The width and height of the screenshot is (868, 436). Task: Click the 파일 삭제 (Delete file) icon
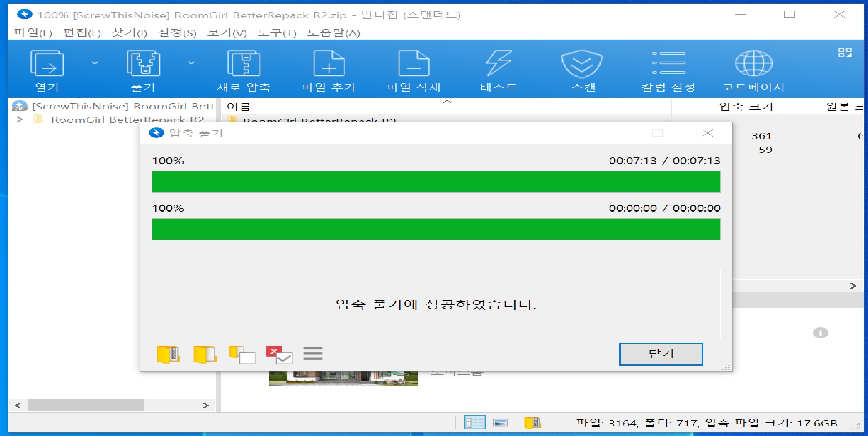pyautogui.click(x=414, y=64)
